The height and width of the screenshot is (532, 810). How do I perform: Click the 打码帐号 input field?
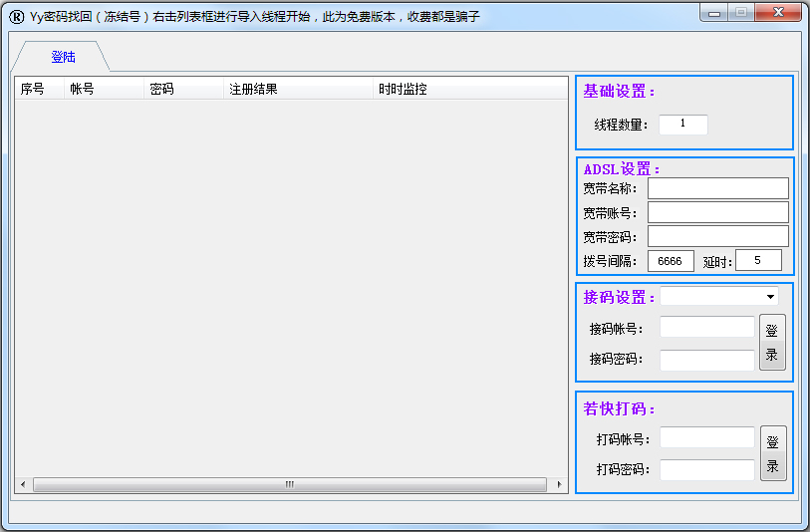706,438
